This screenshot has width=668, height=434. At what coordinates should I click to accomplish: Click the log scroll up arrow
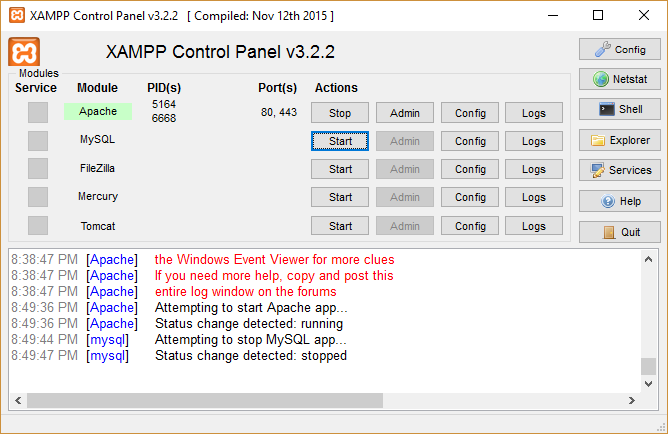coord(648,259)
